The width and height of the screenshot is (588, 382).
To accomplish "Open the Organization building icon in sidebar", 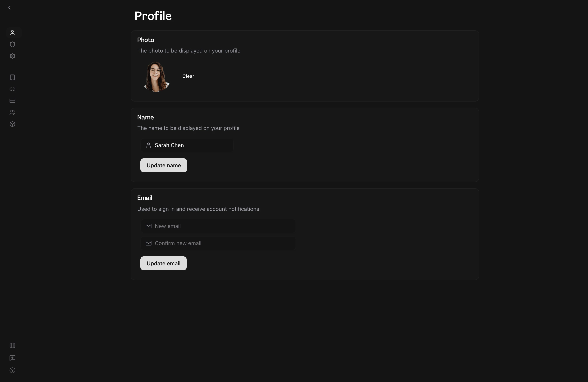I will (12, 77).
